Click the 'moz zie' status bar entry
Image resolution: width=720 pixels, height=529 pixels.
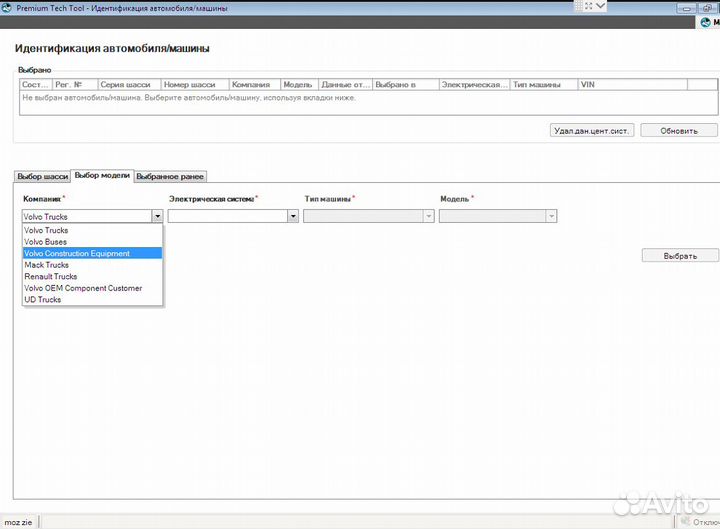18,522
